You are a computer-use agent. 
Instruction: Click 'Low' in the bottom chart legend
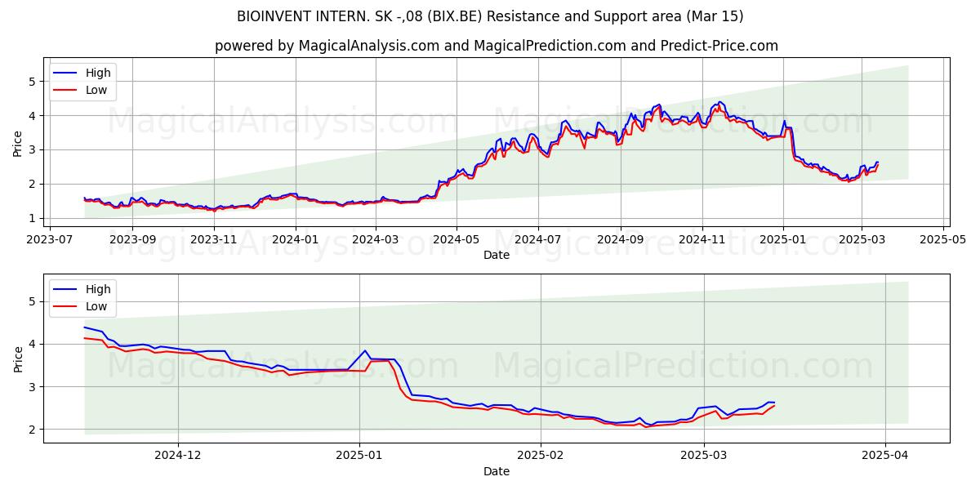pos(96,306)
